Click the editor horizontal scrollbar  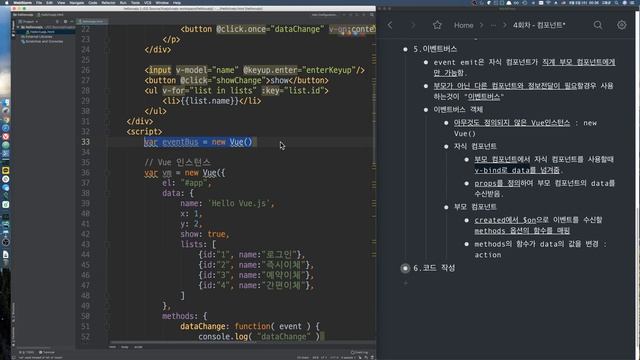coord(241,342)
